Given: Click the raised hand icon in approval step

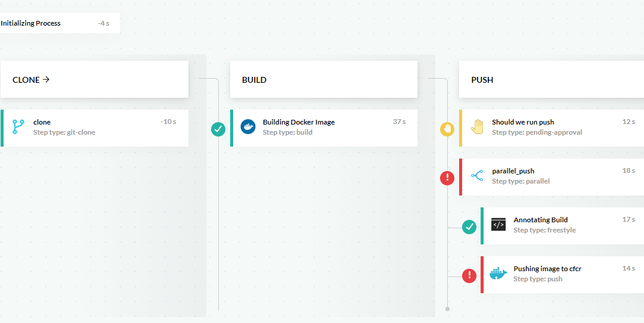Looking at the screenshot, I should pyautogui.click(x=477, y=127).
